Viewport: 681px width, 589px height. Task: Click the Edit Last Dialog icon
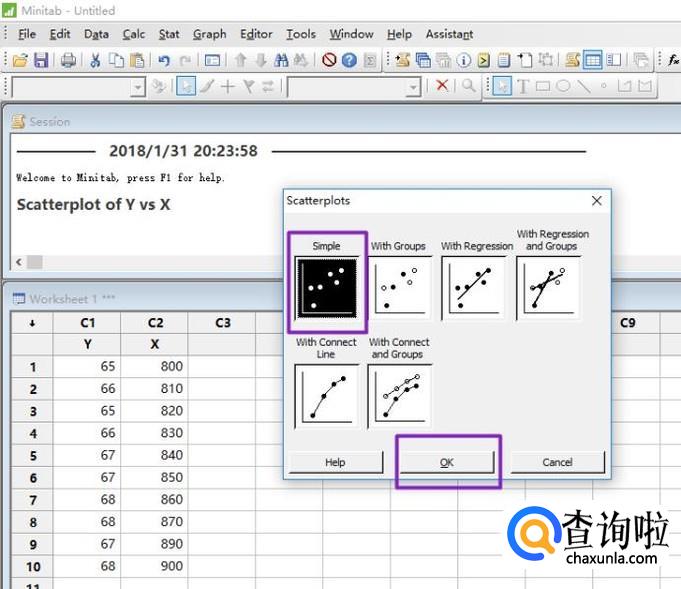(212, 60)
